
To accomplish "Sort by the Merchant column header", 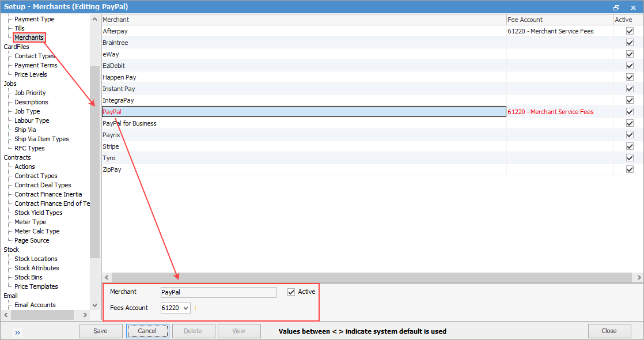I will [x=304, y=20].
